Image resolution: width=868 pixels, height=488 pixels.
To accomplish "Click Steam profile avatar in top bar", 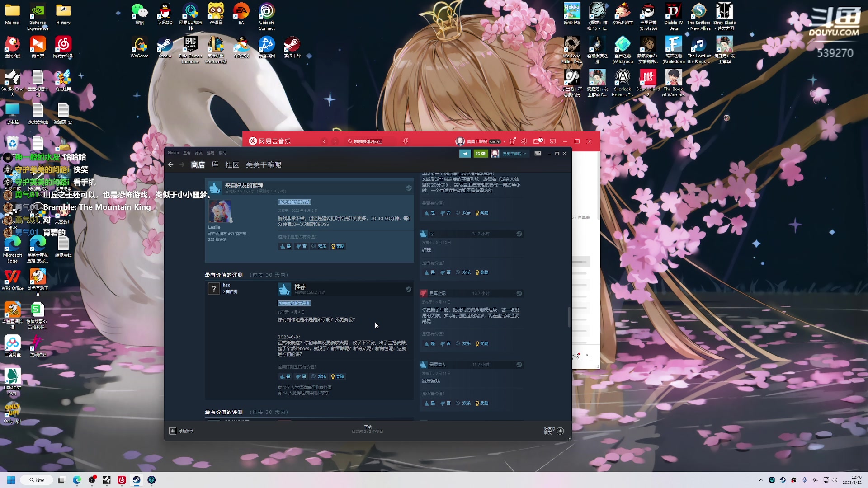I will 495,154.
